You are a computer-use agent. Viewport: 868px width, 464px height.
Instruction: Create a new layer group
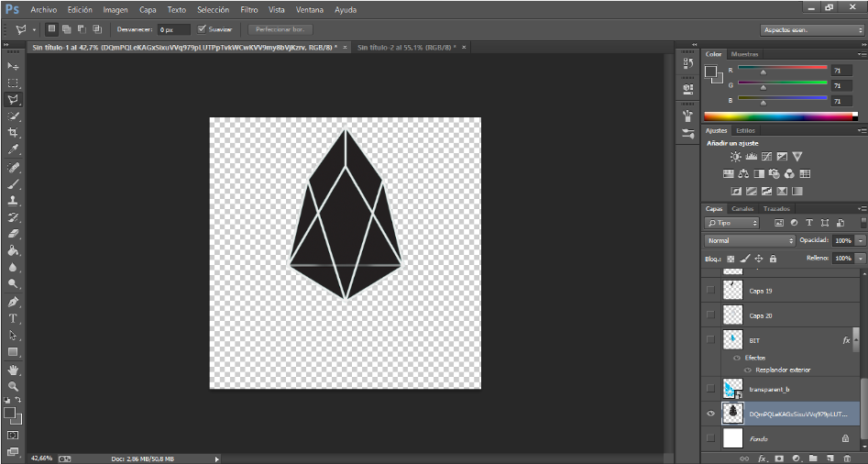click(x=813, y=458)
